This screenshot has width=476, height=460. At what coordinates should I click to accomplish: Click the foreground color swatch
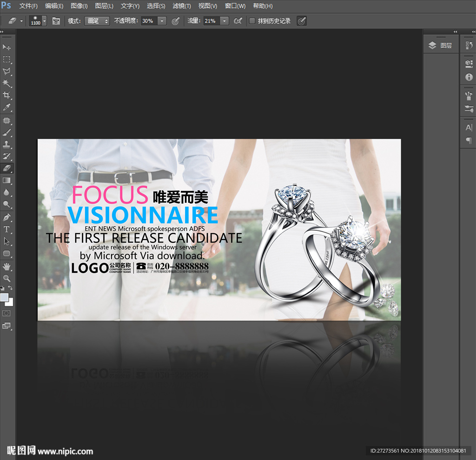click(x=4, y=297)
